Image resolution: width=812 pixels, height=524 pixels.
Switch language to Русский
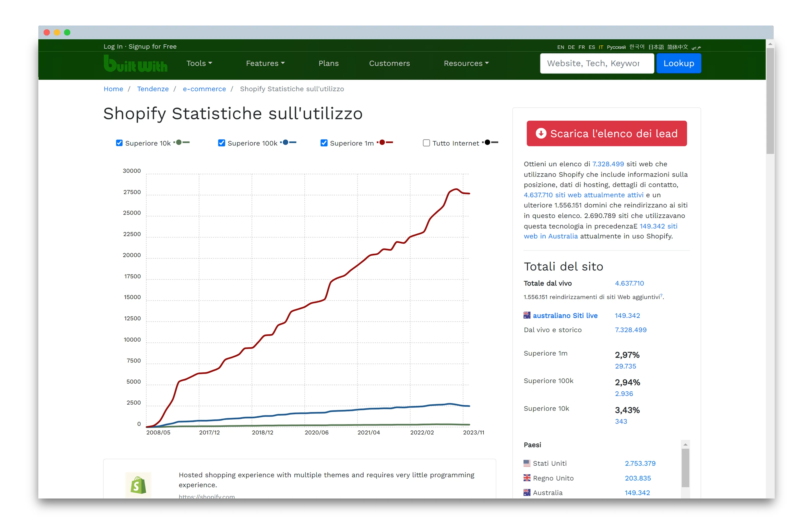coord(616,47)
